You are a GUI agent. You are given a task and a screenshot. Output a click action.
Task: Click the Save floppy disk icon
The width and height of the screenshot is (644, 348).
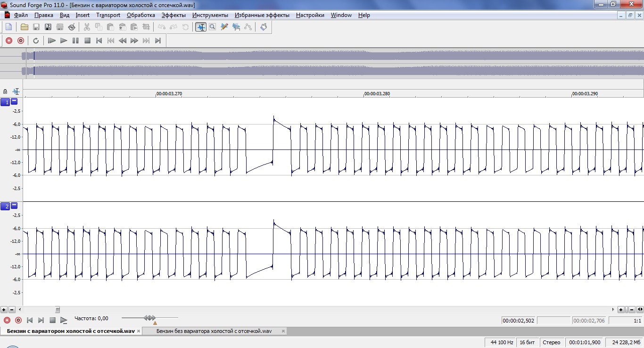tap(36, 27)
